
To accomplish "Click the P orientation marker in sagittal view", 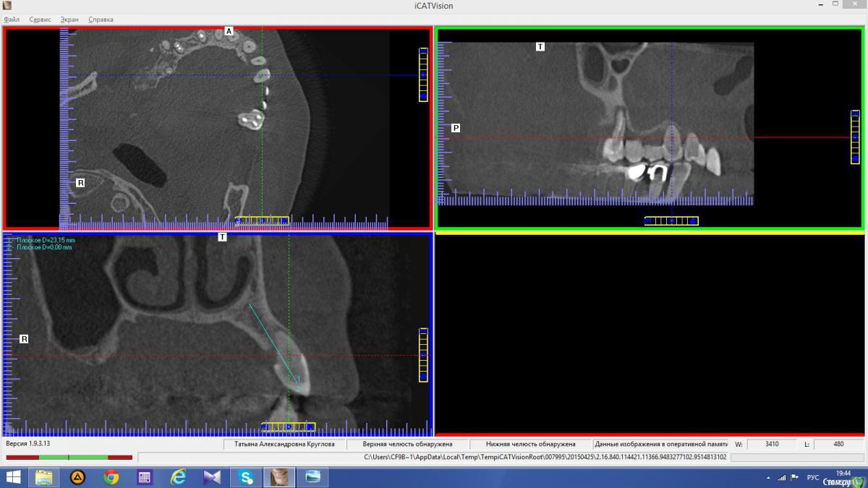I will tap(456, 128).
